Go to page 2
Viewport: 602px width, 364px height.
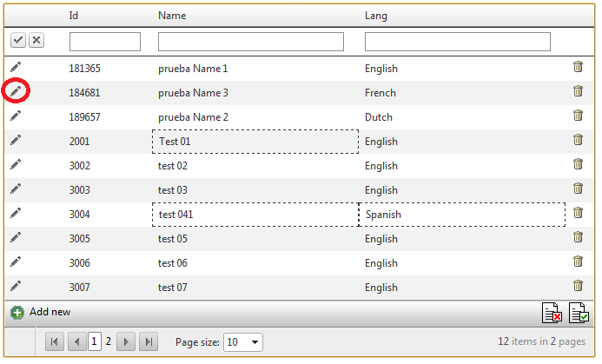[109, 342]
